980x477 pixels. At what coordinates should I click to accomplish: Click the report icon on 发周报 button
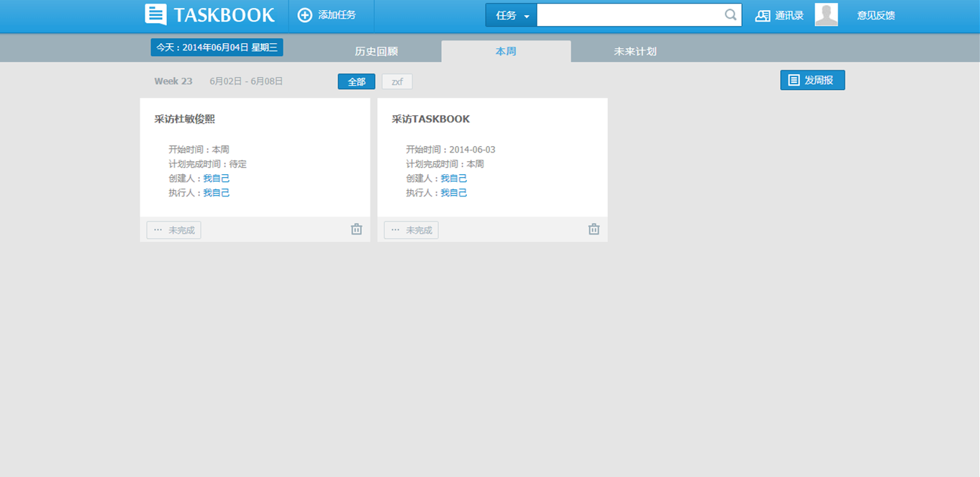[794, 81]
